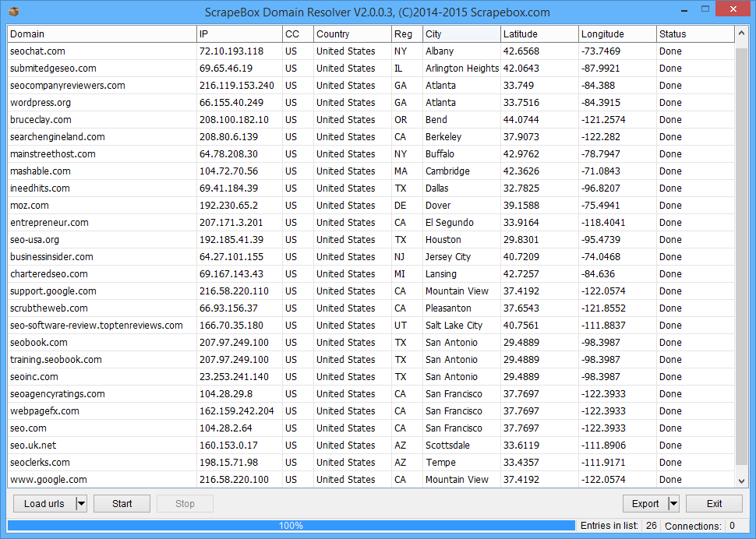
Task: Click the ScrapeBox app icon in title bar
Action: (13, 12)
